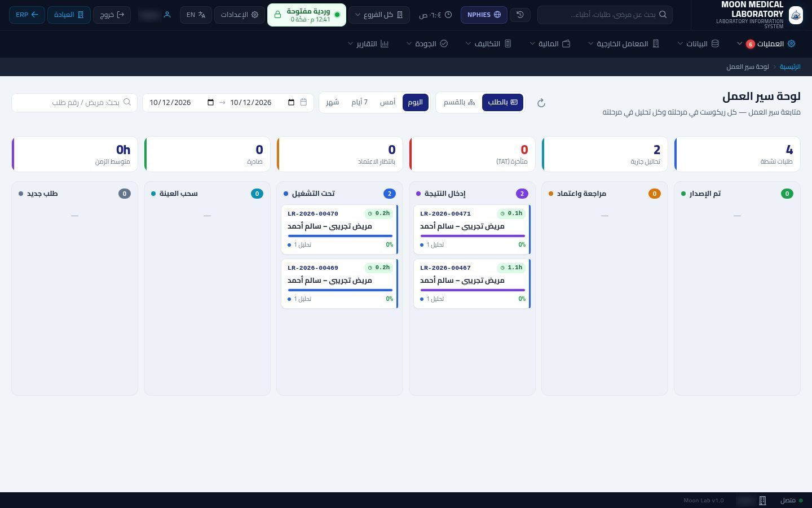Viewport: 812px width, 508px height.
Task: Click the refresh icon beside view toggle
Action: [x=541, y=103]
